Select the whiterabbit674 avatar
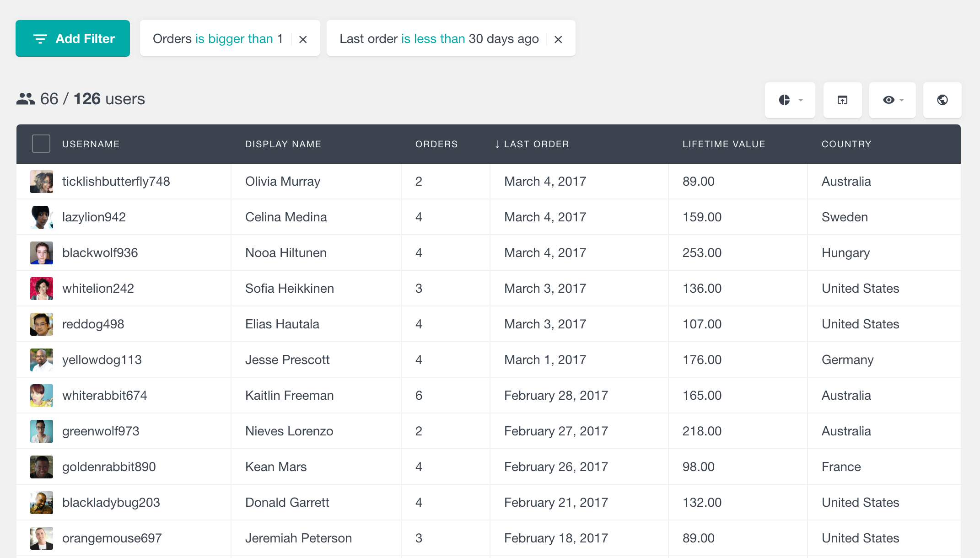This screenshot has height=558, width=980. [x=42, y=396]
